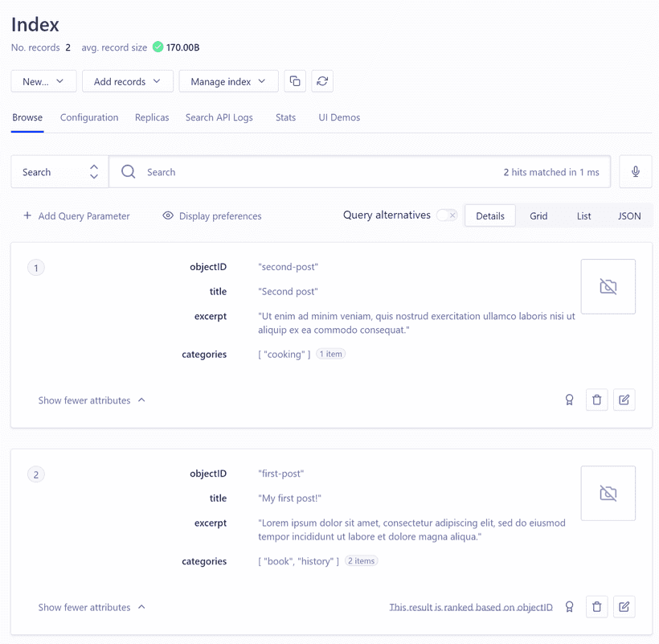Edit the second-post record using the pencil icon
The image size is (659, 644).
click(624, 400)
